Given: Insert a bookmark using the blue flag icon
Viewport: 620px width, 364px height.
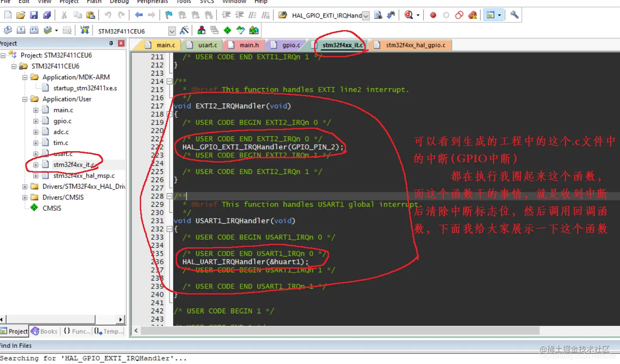Looking at the screenshot, I should click(x=169, y=15).
